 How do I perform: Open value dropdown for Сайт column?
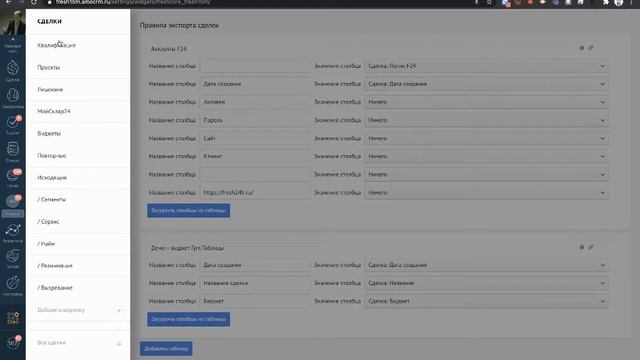coord(487,138)
